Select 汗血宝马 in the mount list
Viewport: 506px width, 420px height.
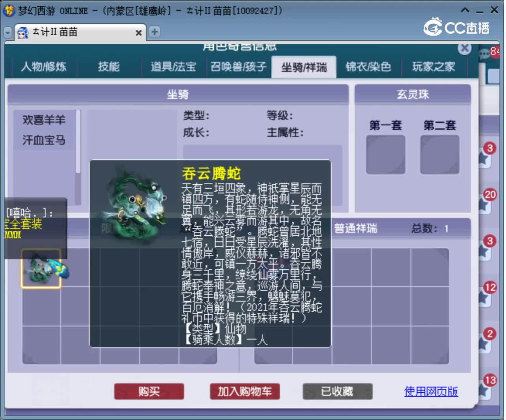click(x=44, y=140)
